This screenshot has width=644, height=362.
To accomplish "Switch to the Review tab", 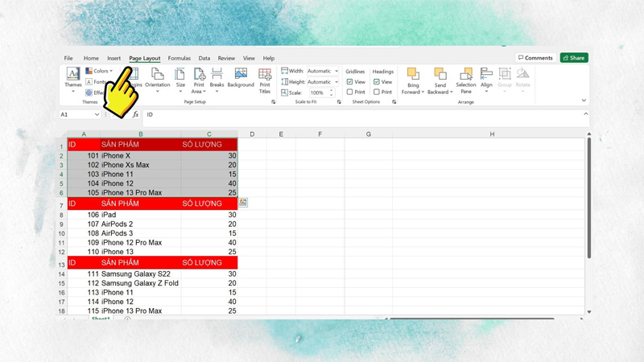I will coord(226,58).
